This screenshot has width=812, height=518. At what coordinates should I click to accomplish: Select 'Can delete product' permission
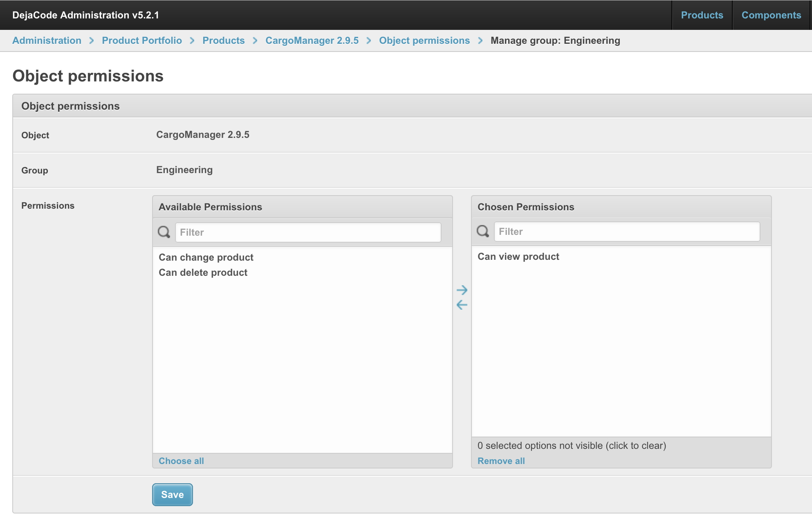203,273
